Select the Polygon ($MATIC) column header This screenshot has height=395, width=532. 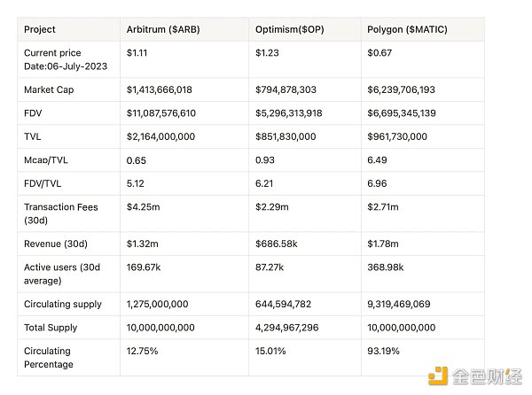click(407, 29)
